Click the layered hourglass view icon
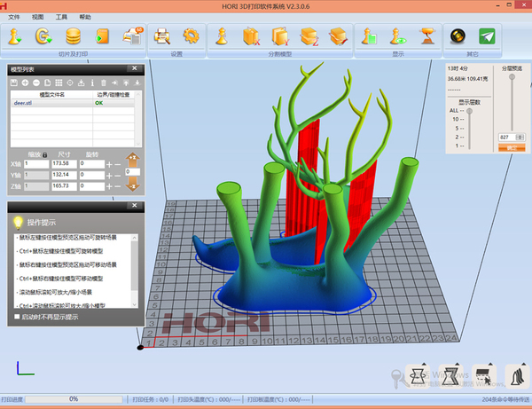 pos(451,377)
